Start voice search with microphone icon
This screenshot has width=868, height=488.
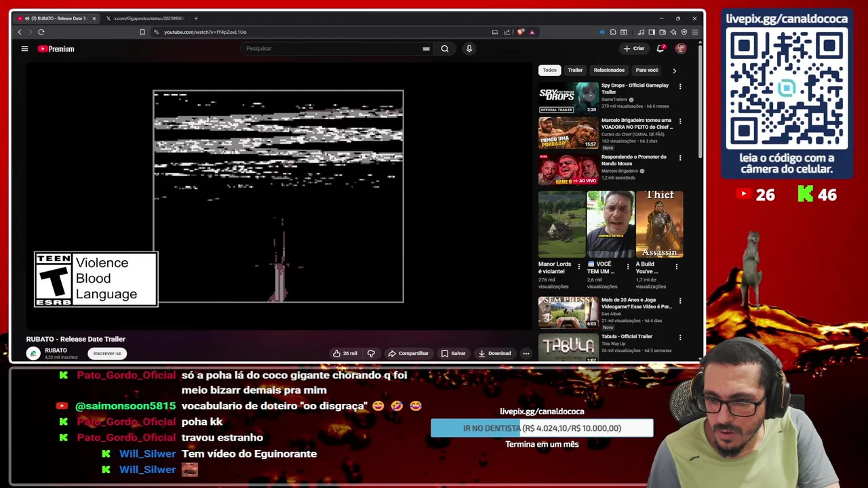tap(469, 49)
